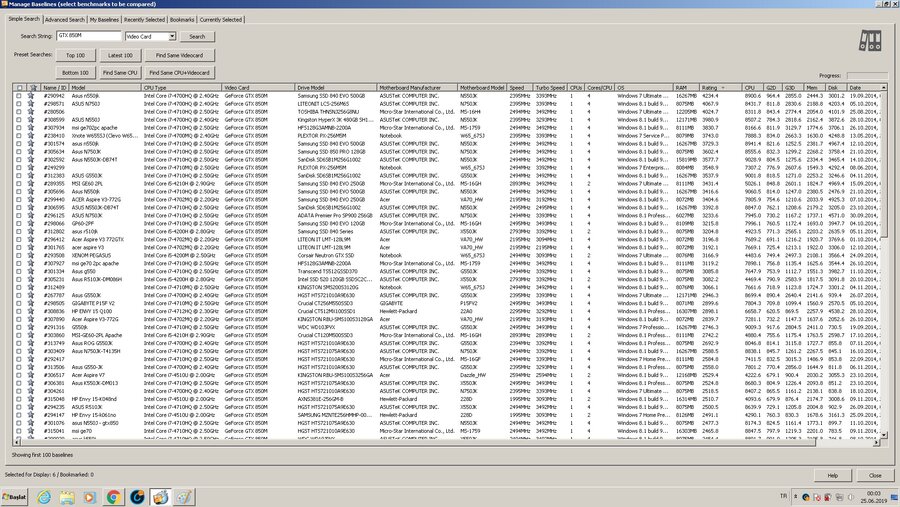Check the box for baseline #301574
The height and width of the screenshot is (507, 900).
(x=19, y=144)
